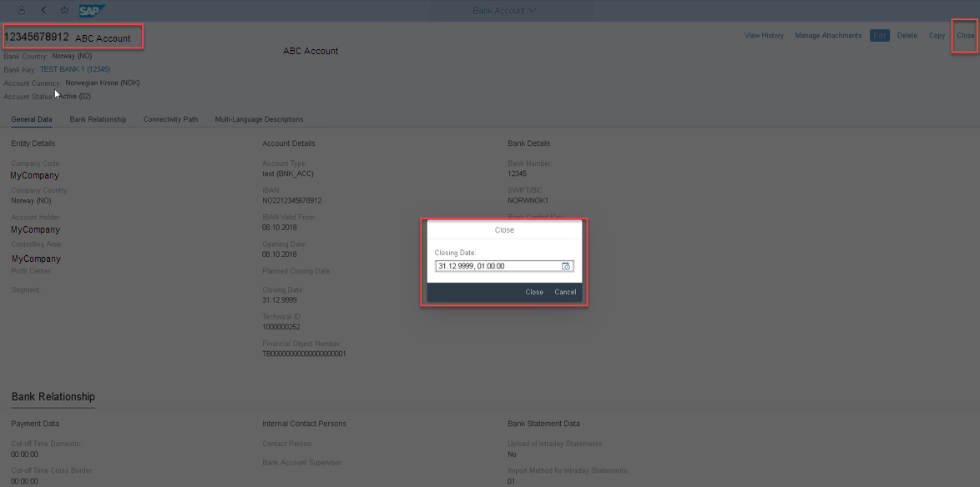The height and width of the screenshot is (487, 980).
Task: Click inside the Closing Date input field
Action: point(493,265)
